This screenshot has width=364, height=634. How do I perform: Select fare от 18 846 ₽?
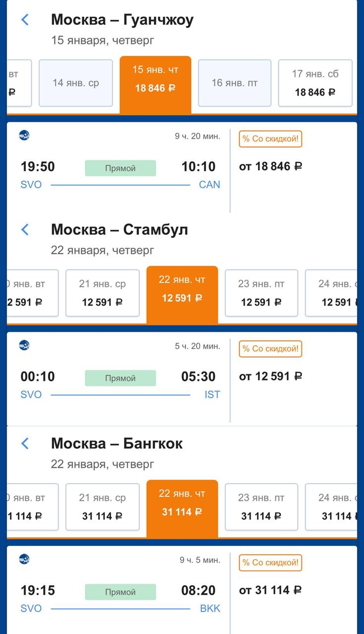[270, 166]
